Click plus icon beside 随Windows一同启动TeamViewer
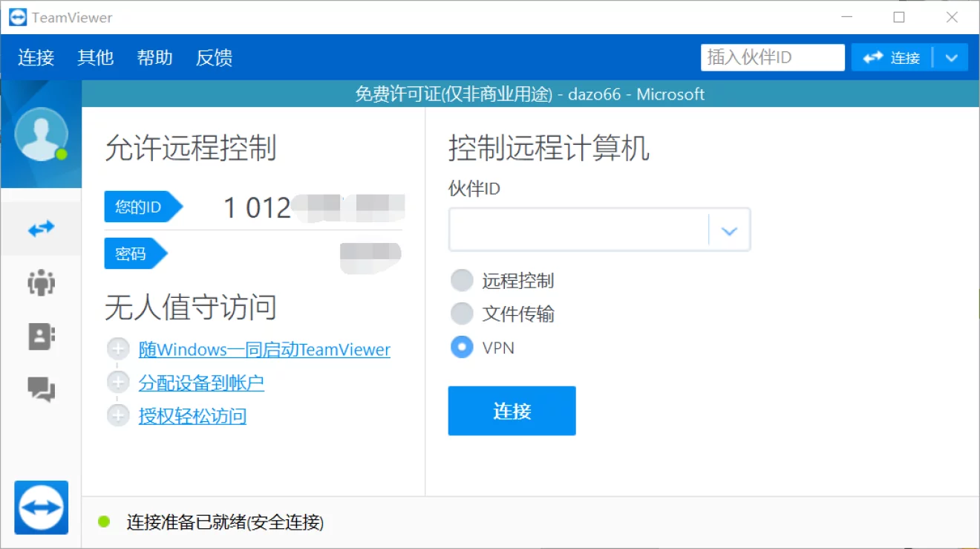The width and height of the screenshot is (980, 549). point(118,349)
